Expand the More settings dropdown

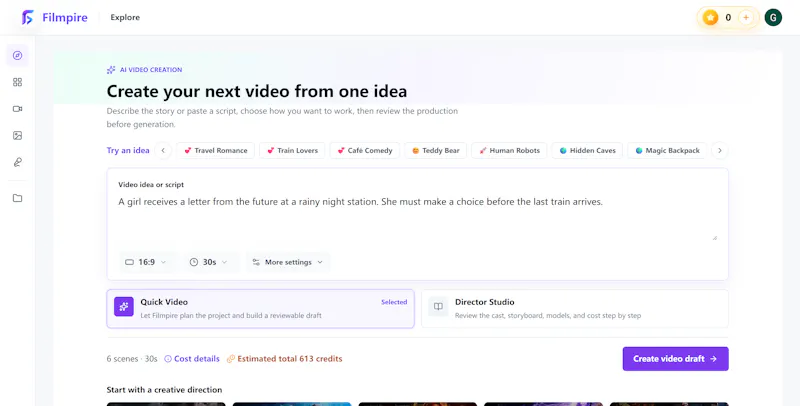(288, 262)
